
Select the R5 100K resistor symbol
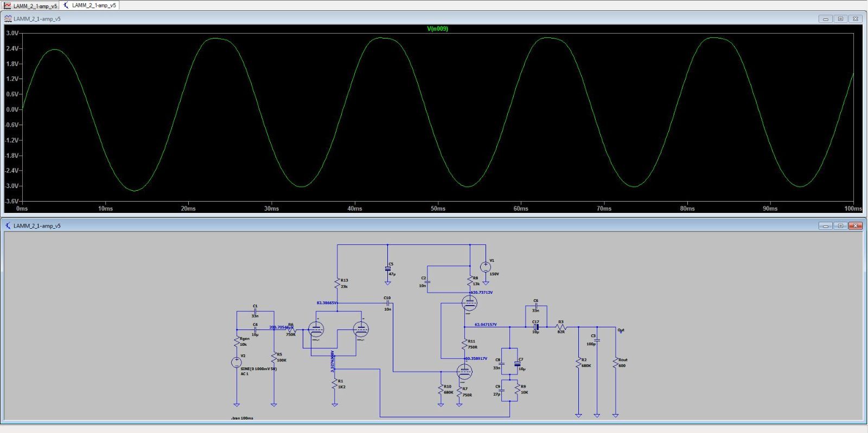click(274, 357)
